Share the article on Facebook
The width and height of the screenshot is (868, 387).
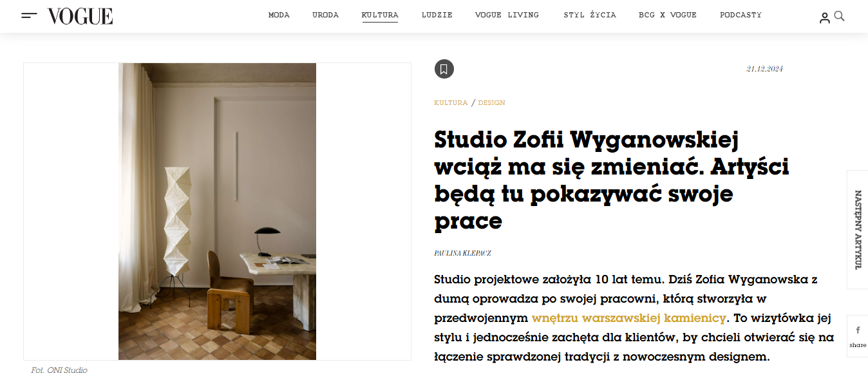[858, 335]
